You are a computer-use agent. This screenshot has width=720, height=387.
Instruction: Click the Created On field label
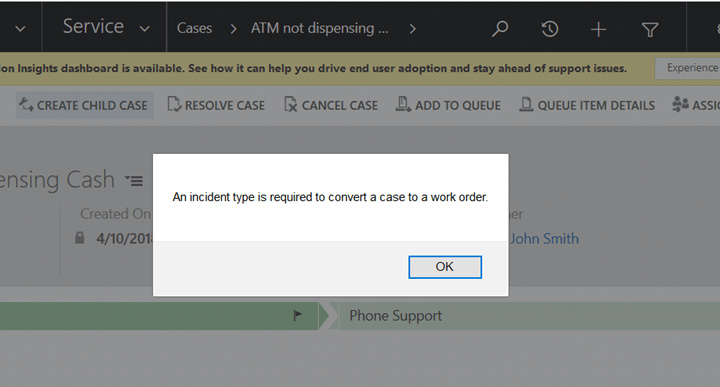click(115, 214)
